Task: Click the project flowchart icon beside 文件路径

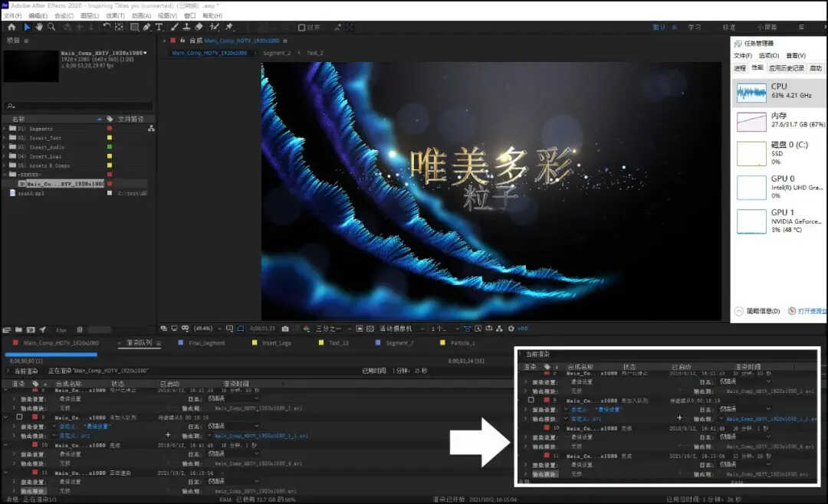Action: (151, 128)
